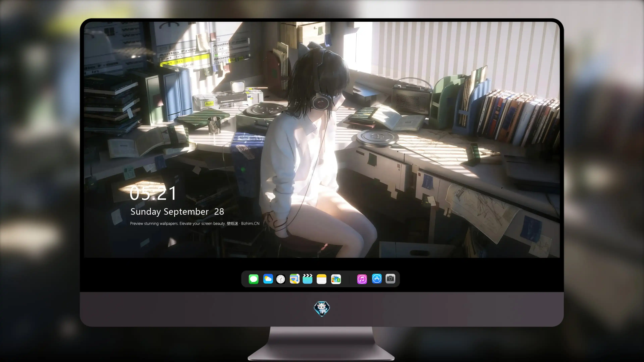Open the blue App Store icon

(377, 279)
